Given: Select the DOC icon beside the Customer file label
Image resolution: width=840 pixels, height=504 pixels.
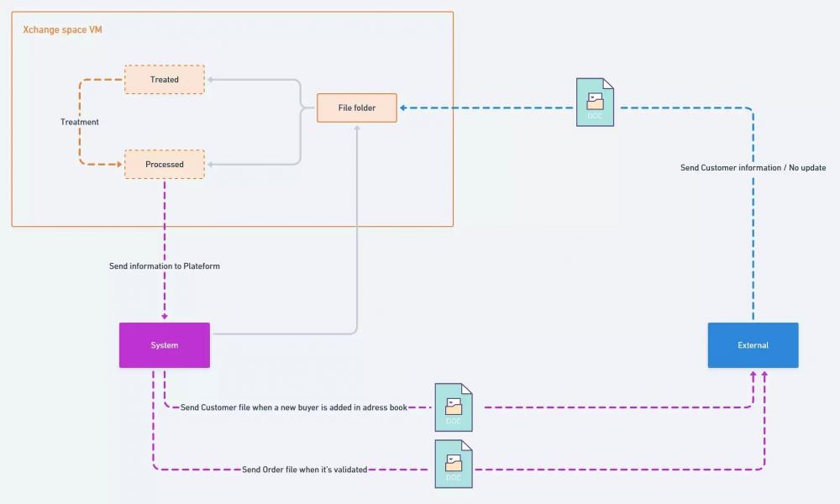Looking at the screenshot, I should click(454, 407).
